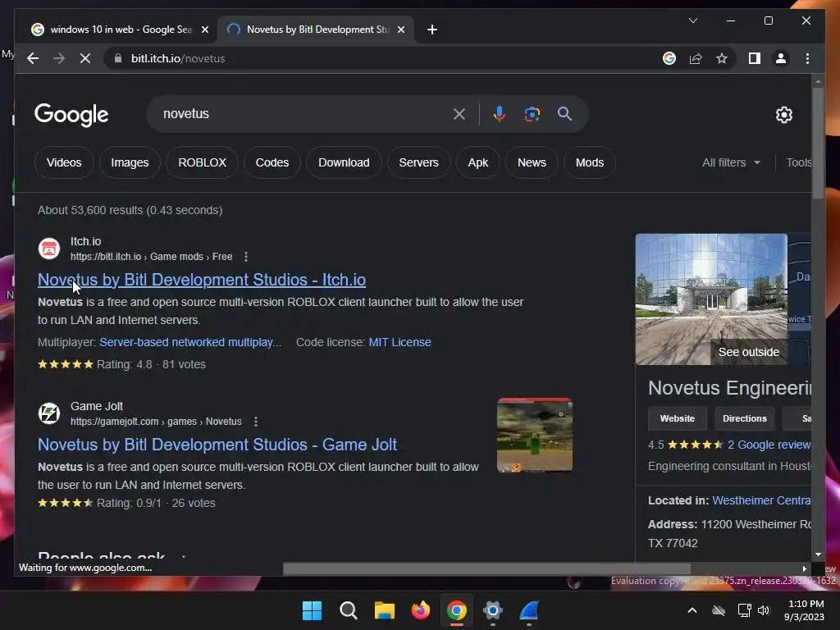Open File Explorer from taskbar
840x630 pixels.
click(x=384, y=610)
